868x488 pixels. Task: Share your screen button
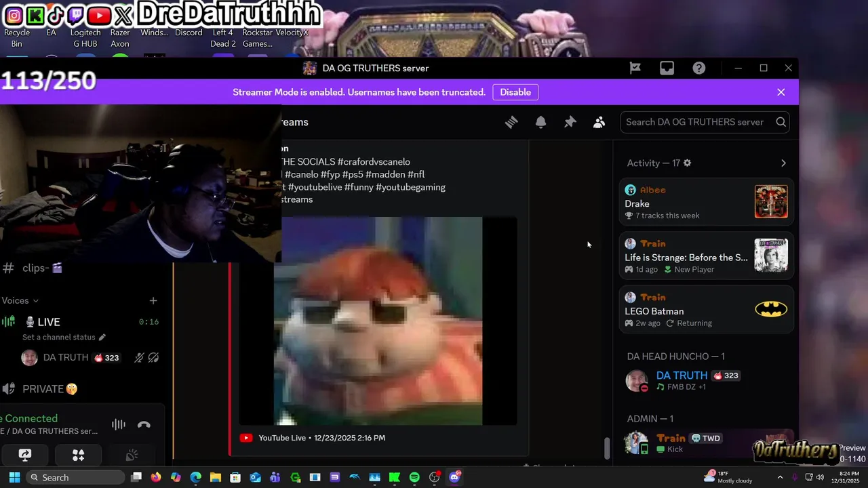point(25,455)
